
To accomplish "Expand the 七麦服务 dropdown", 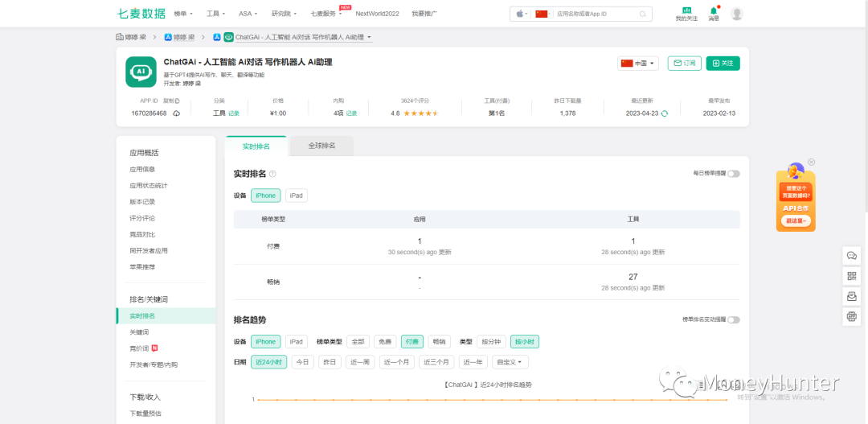I will point(326,14).
